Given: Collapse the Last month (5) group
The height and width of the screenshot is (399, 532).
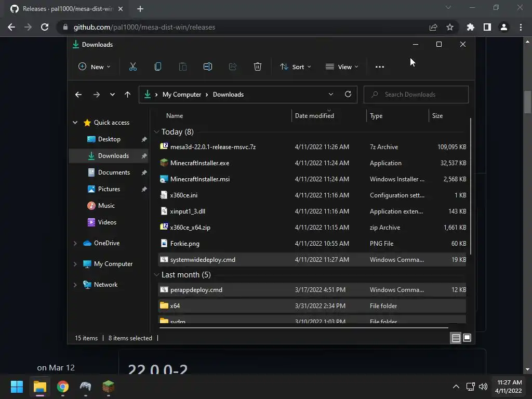Looking at the screenshot, I should 156,275.
